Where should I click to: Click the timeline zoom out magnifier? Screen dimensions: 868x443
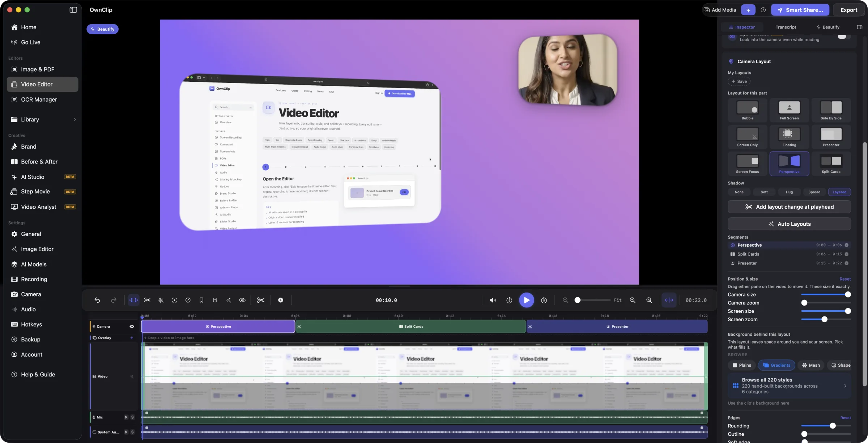[x=566, y=300]
